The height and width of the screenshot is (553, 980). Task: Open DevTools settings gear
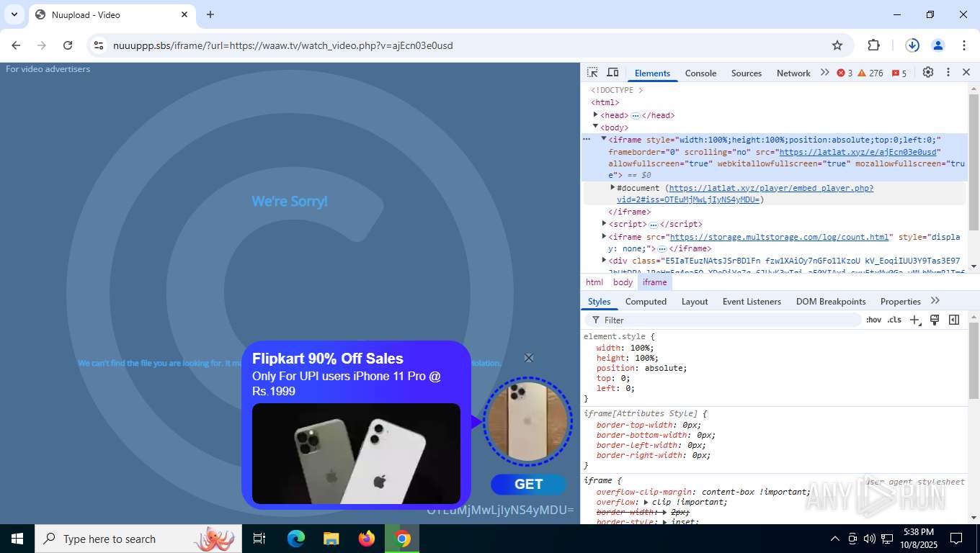(928, 73)
